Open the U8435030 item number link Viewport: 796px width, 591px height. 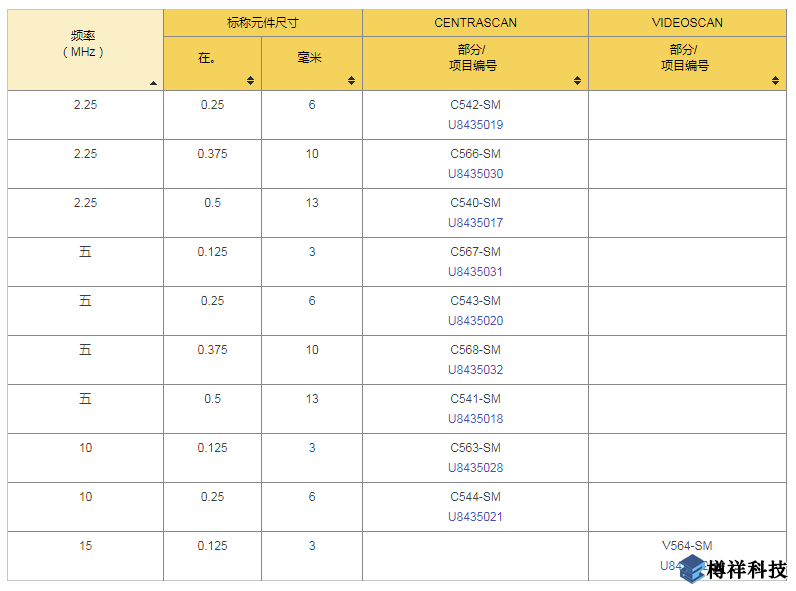[475, 174]
